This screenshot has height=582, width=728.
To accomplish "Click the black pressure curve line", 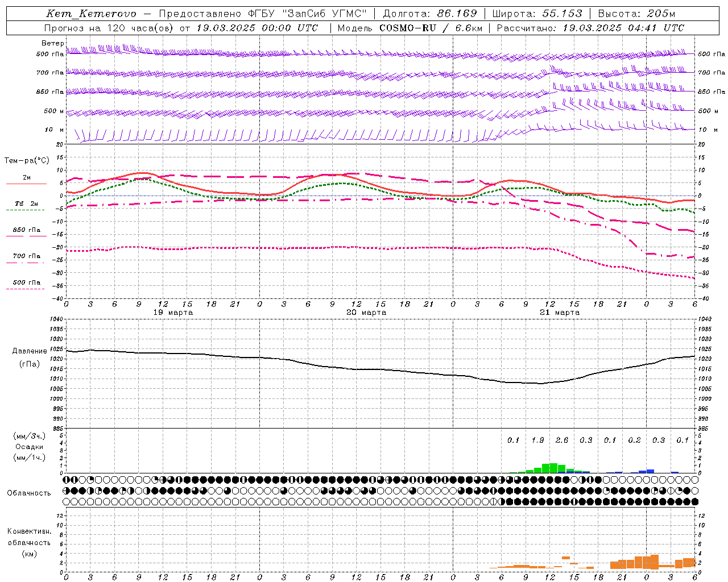I will [x=380, y=369].
